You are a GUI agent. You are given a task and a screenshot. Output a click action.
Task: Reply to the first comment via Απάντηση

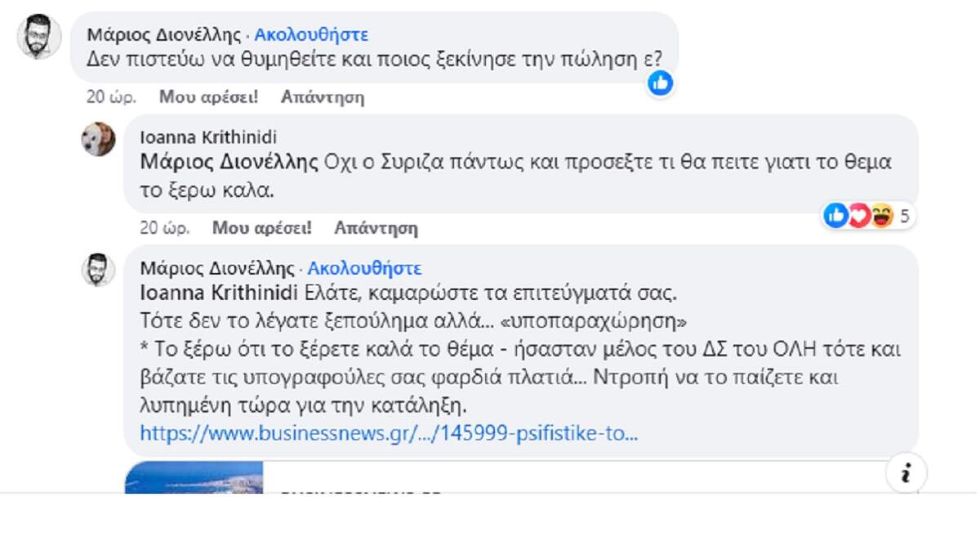(x=323, y=97)
